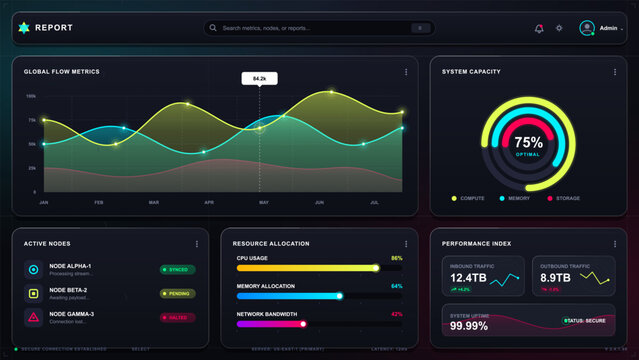
Task: Click Secure Connection Established status text
Action: [64, 349]
